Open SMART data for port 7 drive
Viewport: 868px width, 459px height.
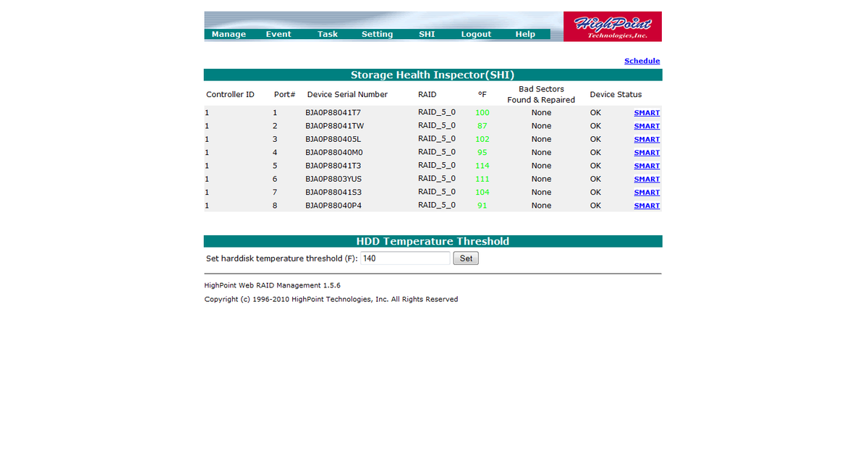(647, 192)
